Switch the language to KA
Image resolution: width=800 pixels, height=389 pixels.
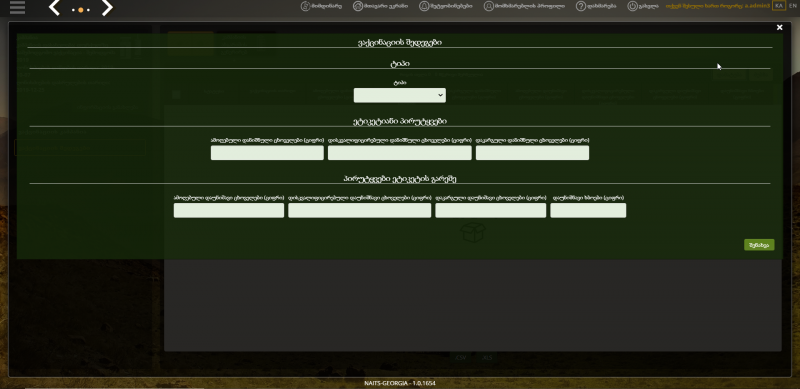click(x=779, y=6)
